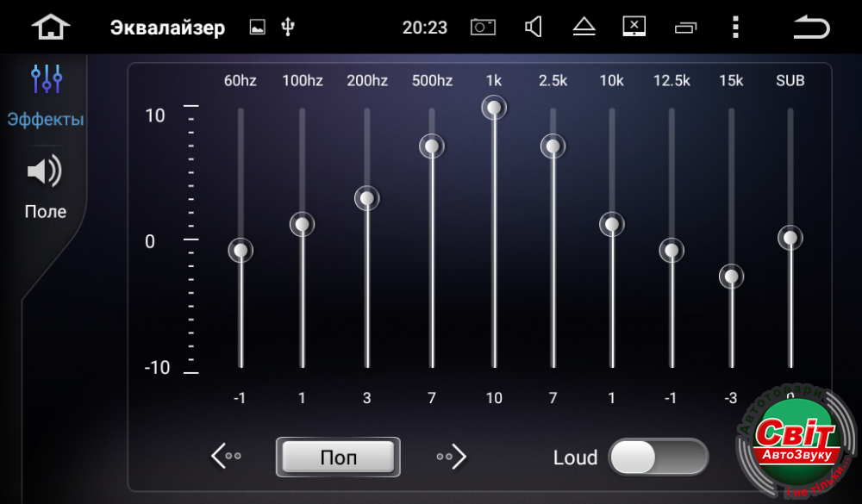This screenshot has width=862, height=504.
Task: Click the 1k band slider handle
Action: point(494,108)
